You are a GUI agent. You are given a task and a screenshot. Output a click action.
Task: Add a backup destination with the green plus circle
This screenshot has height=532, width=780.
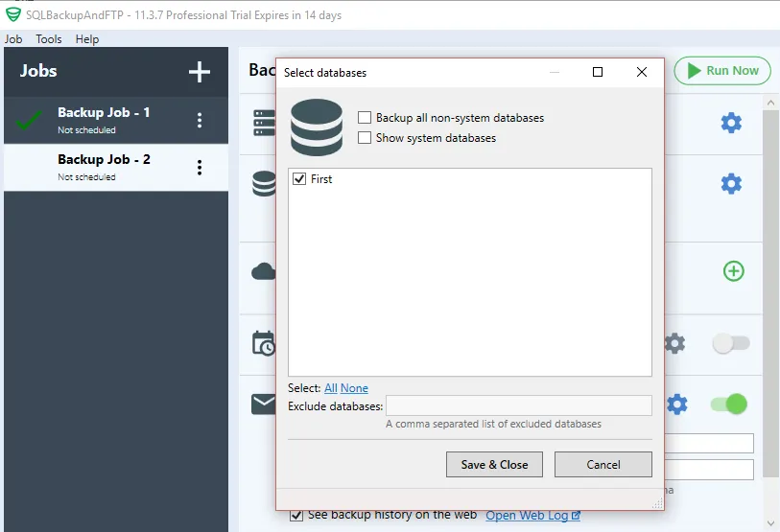(733, 271)
